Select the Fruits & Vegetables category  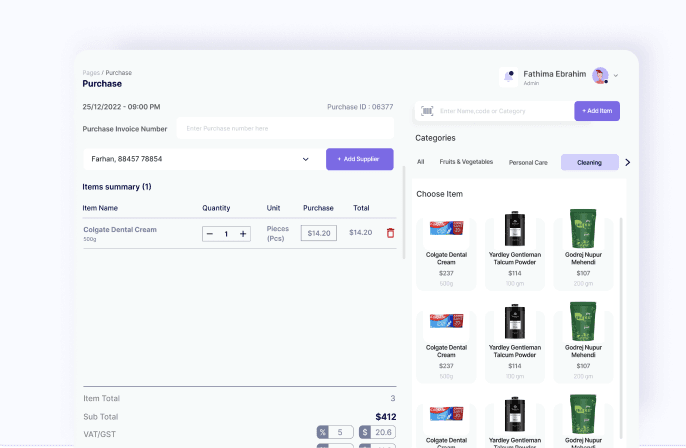[x=466, y=162]
